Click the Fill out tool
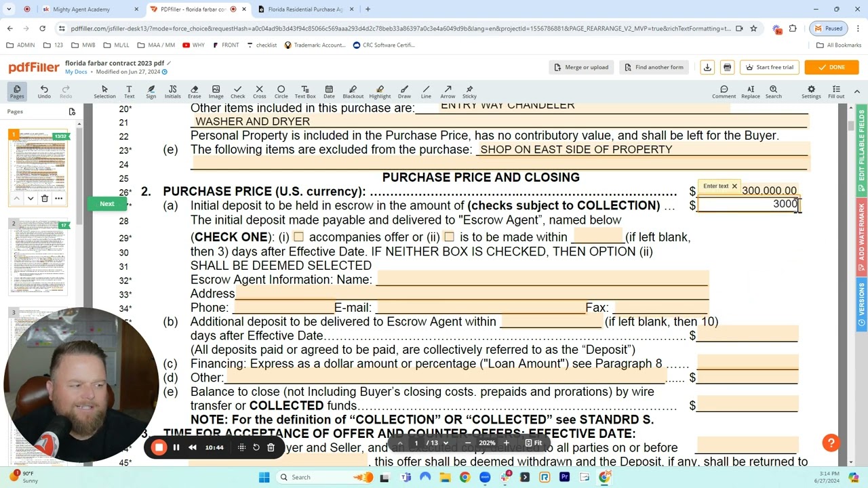868x488 pixels. point(836,91)
